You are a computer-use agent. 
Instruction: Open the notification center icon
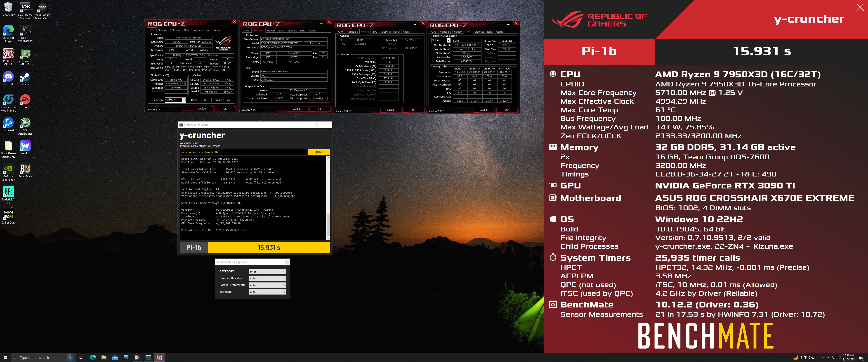(861, 358)
